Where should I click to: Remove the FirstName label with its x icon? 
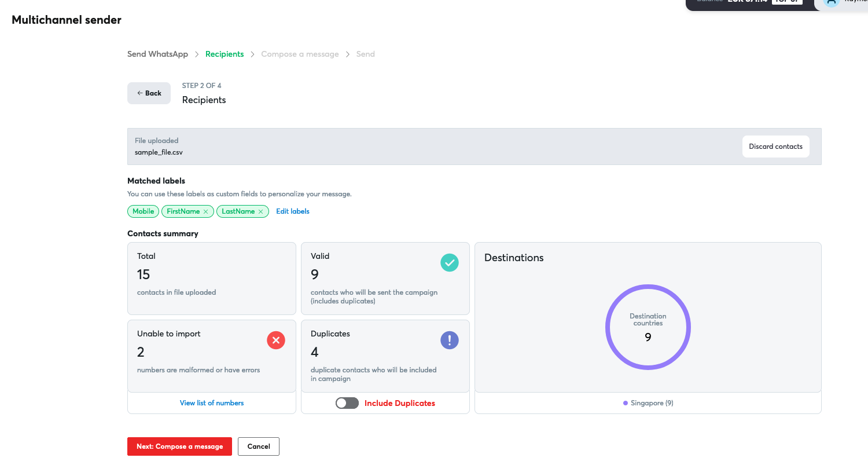tap(205, 212)
